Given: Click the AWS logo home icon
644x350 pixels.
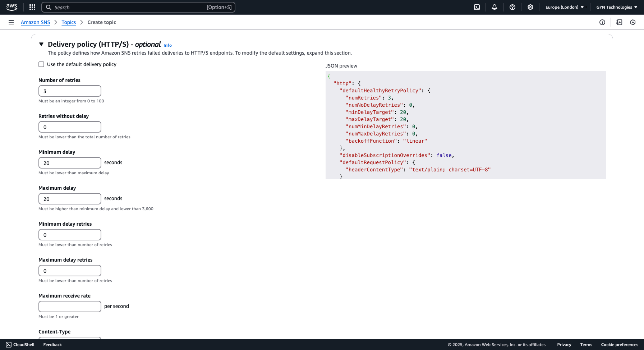Looking at the screenshot, I should [x=12, y=7].
